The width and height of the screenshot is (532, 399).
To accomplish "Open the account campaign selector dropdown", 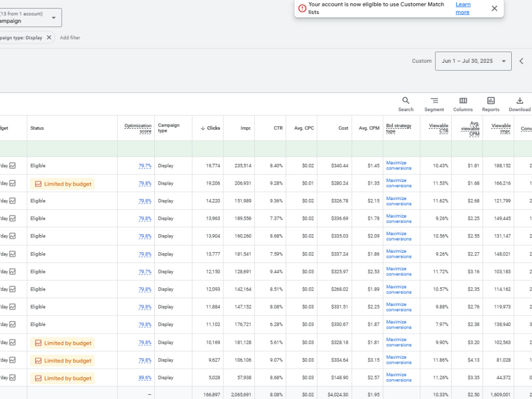I will click(30, 18).
